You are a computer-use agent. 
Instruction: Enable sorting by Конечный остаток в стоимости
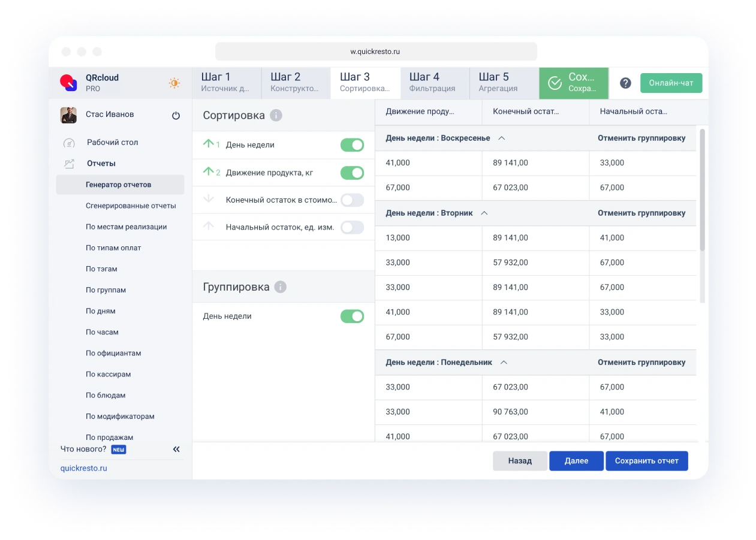click(352, 200)
